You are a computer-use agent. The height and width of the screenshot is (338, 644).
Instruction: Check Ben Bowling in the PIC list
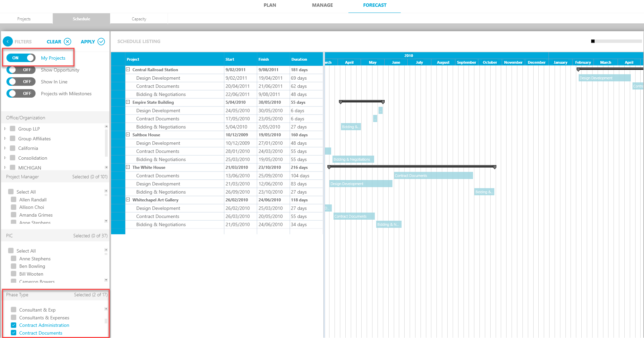pyautogui.click(x=13, y=266)
